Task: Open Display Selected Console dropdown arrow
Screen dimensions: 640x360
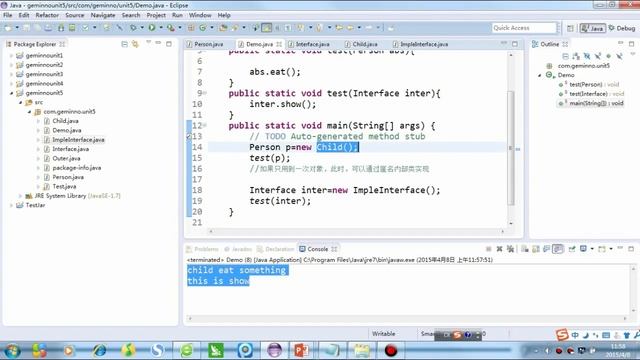Action: [592, 249]
